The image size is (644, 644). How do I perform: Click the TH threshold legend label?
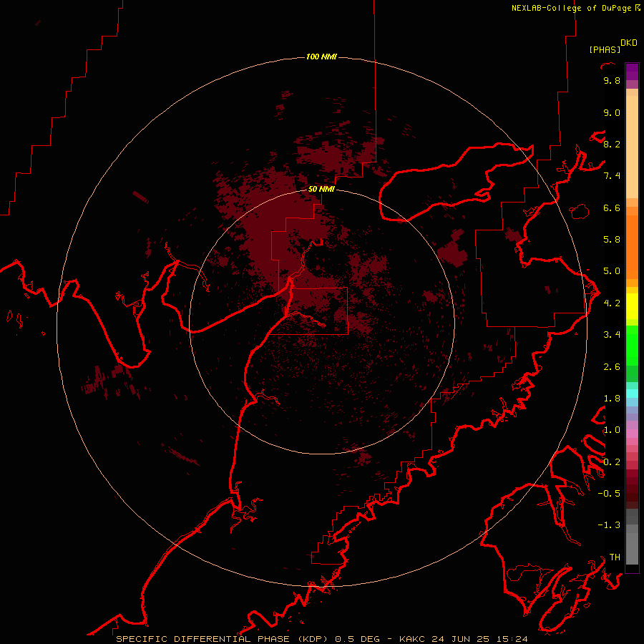click(x=615, y=557)
